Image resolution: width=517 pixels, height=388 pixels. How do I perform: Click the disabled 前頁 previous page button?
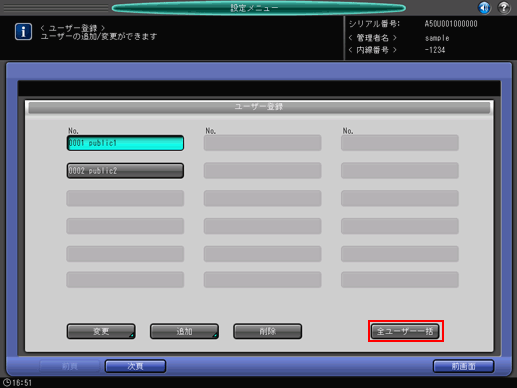coord(70,366)
